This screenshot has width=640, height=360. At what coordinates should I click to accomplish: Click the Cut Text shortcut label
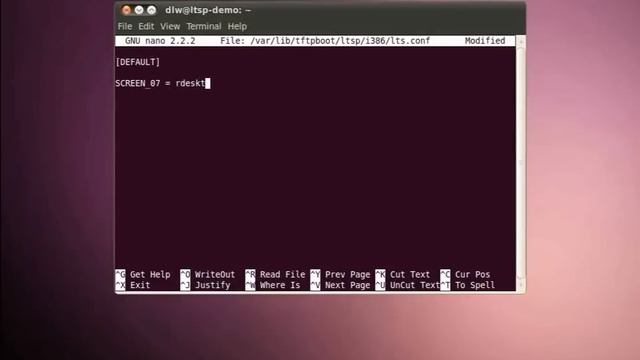[x=410, y=275]
